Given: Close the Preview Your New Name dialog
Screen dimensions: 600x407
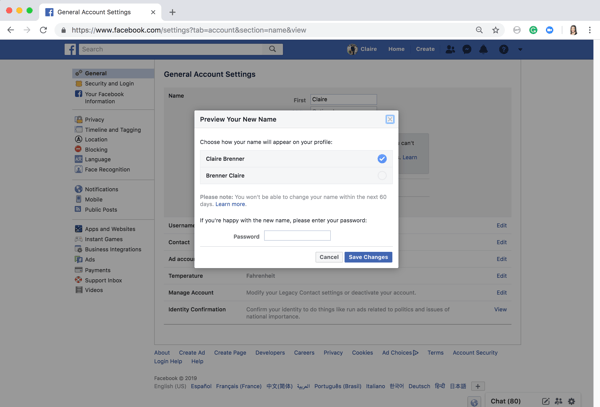Looking at the screenshot, I should [x=390, y=119].
